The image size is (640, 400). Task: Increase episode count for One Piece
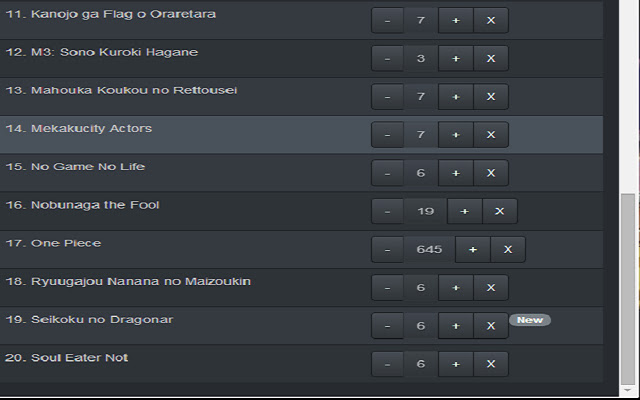[x=472, y=250]
